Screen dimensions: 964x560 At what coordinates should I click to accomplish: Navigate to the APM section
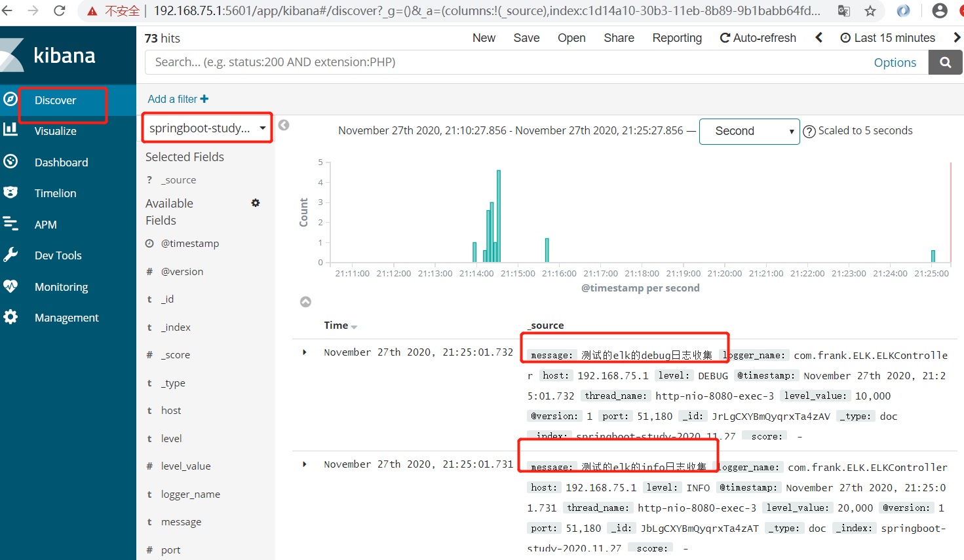tap(46, 224)
